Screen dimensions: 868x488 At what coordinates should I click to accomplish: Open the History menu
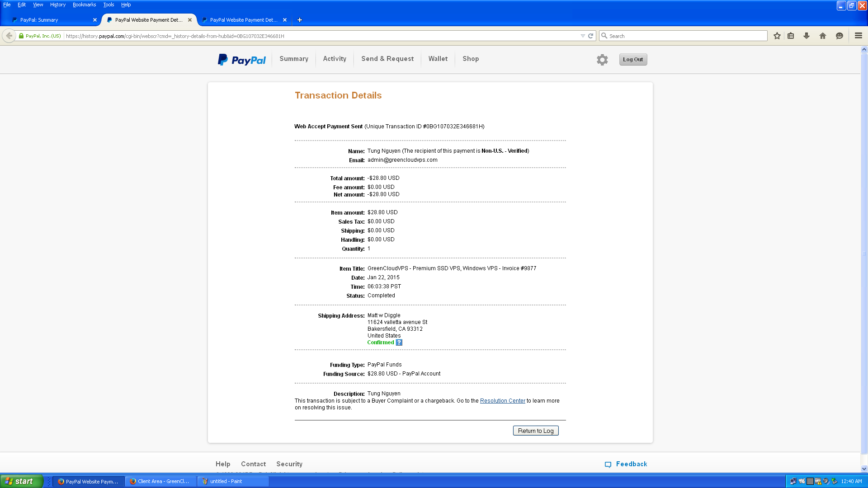[57, 5]
